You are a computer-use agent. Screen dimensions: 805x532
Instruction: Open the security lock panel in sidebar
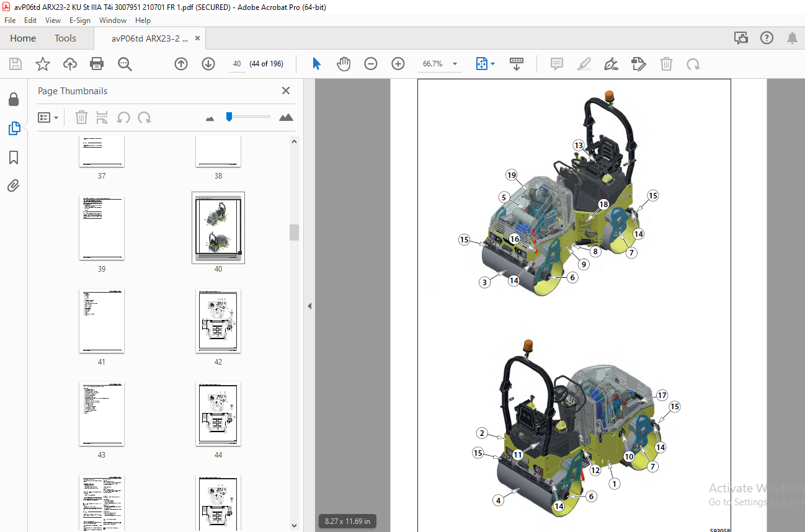click(x=14, y=100)
